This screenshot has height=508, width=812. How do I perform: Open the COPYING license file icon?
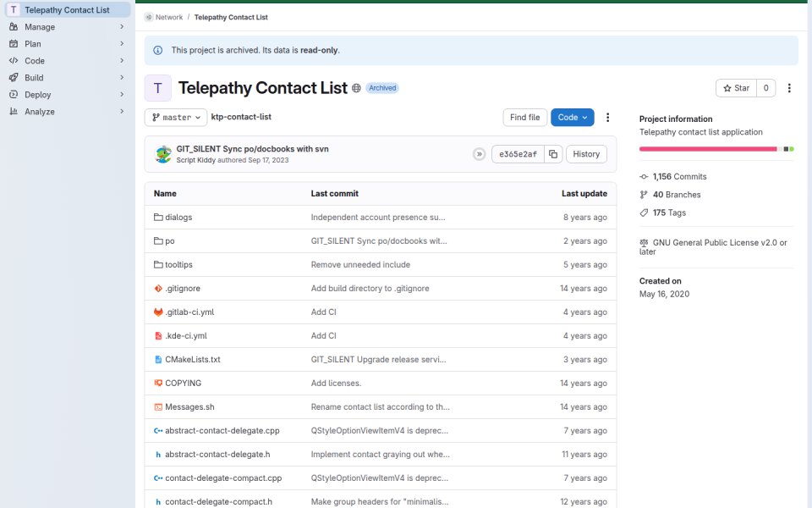click(158, 383)
